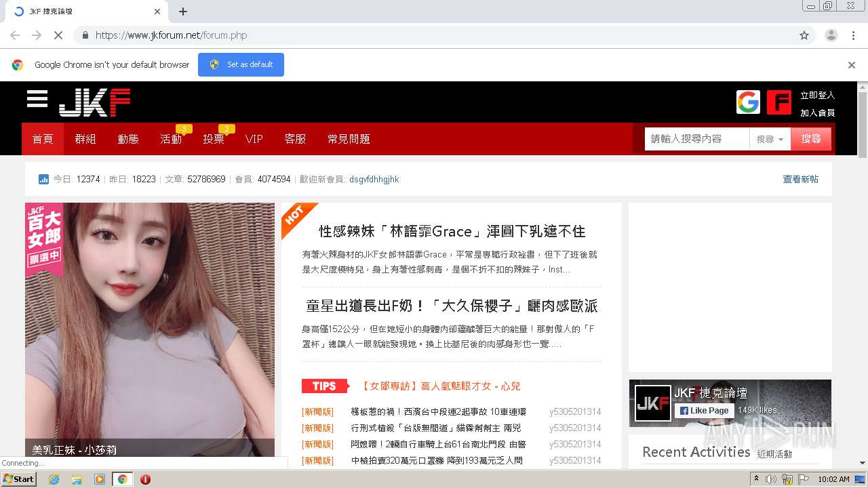Open the 動態 nav tab
This screenshot has width=868, height=488.
pos(128,139)
